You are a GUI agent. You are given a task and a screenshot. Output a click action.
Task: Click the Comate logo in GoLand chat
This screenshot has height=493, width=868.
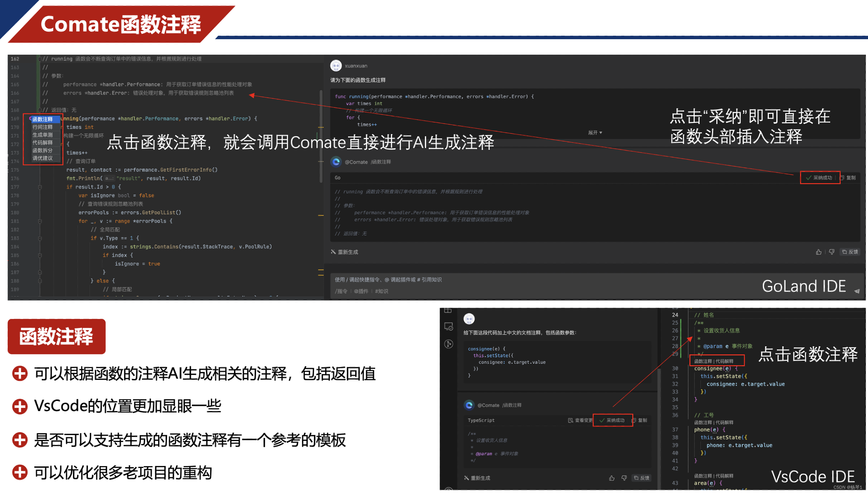(x=336, y=162)
